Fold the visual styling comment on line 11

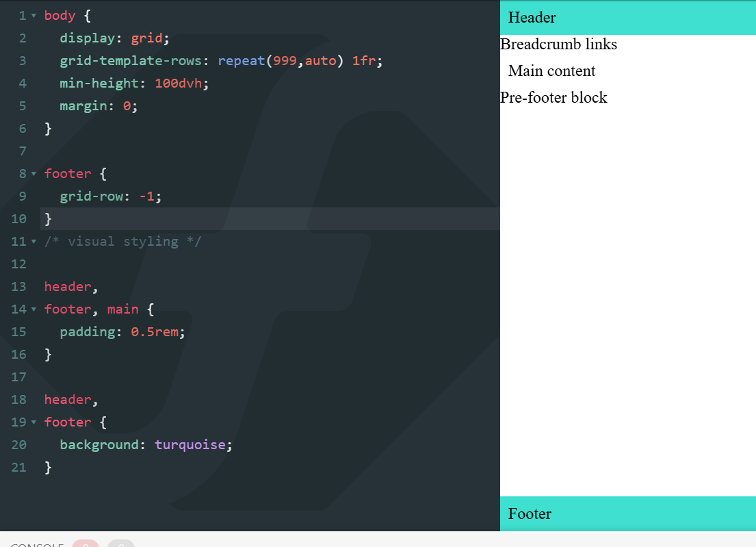tap(34, 241)
